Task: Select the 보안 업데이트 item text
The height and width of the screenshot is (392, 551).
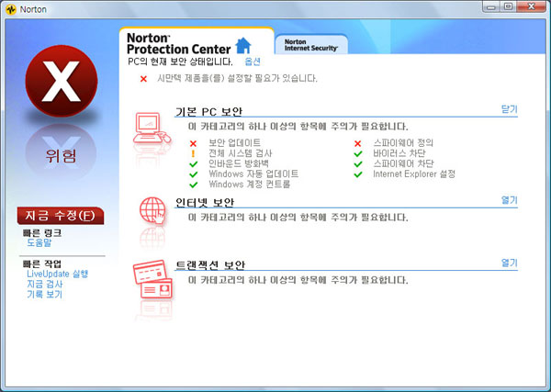Action: click(235, 143)
